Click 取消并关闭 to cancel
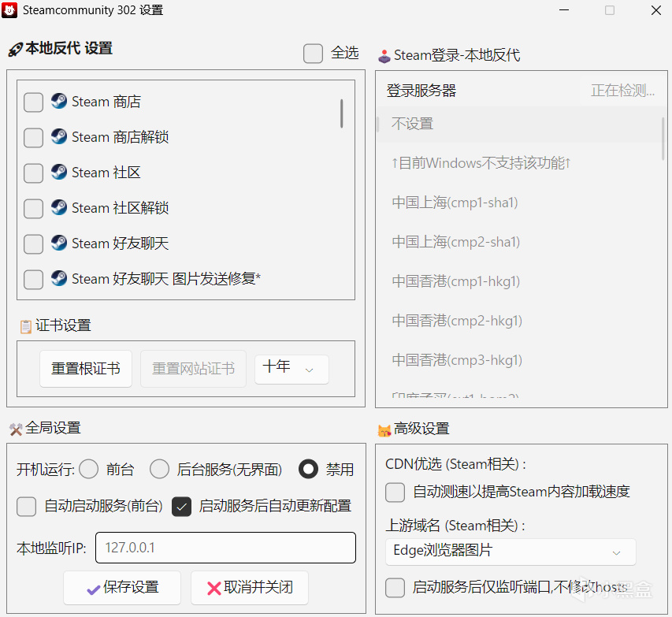Screen dimensions: 672x617 click(x=250, y=587)
